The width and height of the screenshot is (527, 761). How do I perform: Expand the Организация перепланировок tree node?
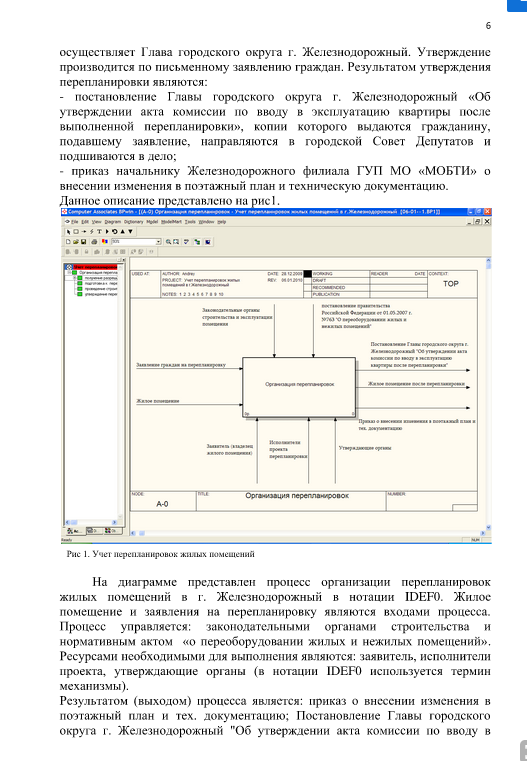[x=69, y=273]
